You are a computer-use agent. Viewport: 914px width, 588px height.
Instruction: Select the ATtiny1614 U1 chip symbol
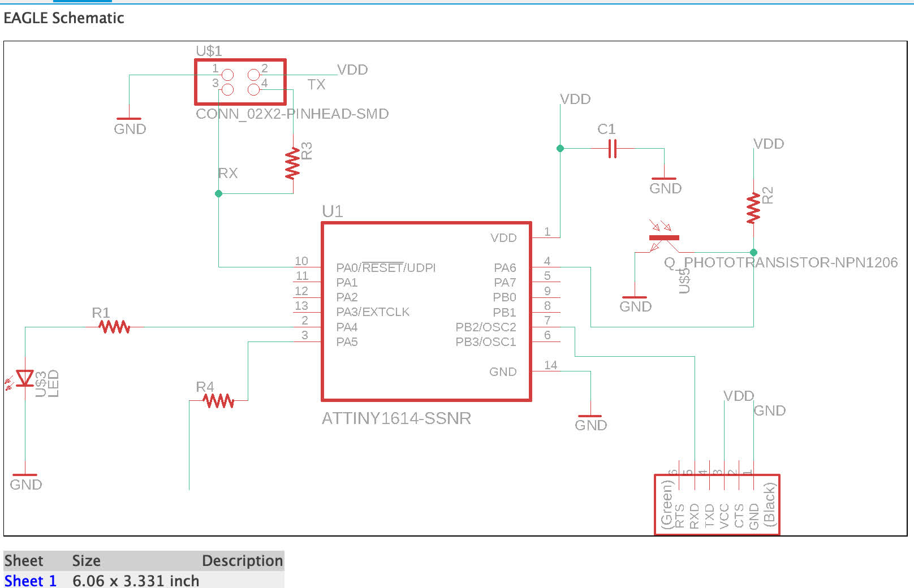pos(426,312)
